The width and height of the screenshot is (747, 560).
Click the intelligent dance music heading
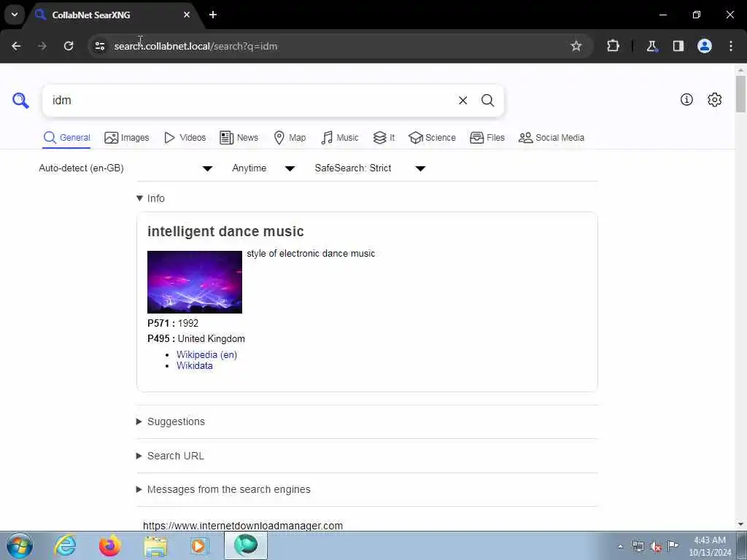pyautogui.click(x=225, y=231)
